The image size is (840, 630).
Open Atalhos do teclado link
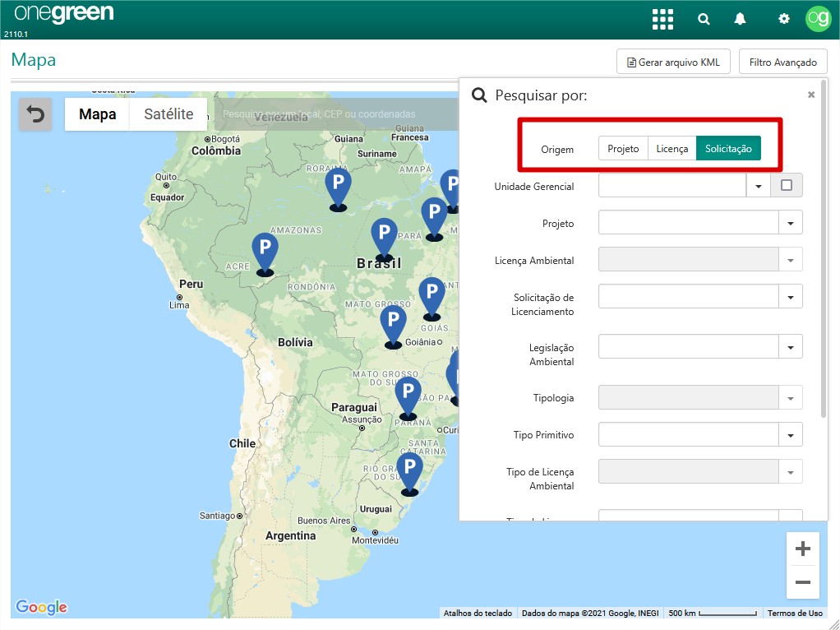[478, 613]
